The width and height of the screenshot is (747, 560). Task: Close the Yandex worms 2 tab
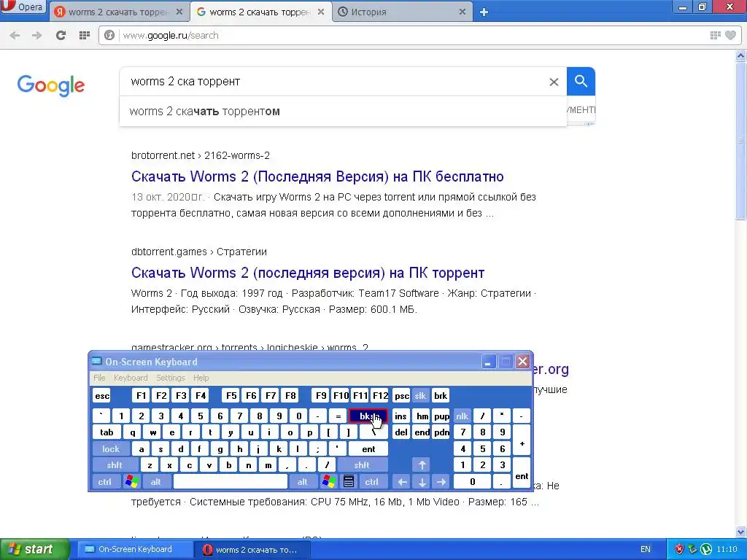click(179, 12)
